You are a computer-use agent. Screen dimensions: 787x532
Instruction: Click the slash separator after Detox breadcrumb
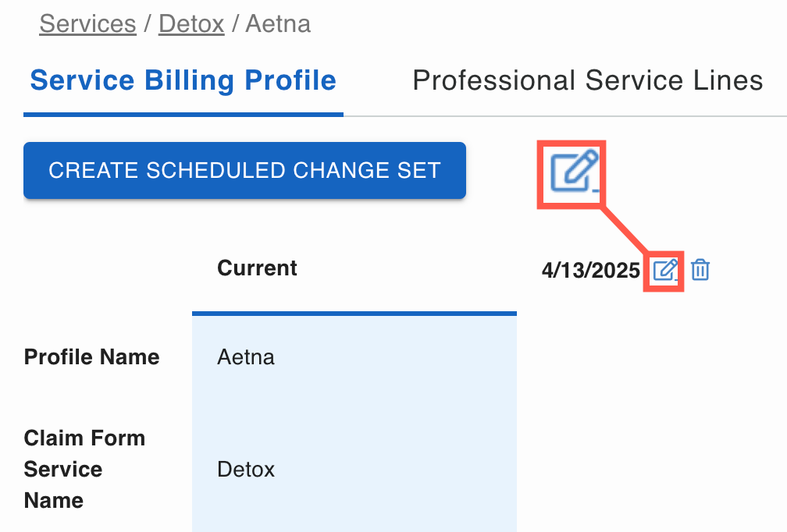coord(235,24)
